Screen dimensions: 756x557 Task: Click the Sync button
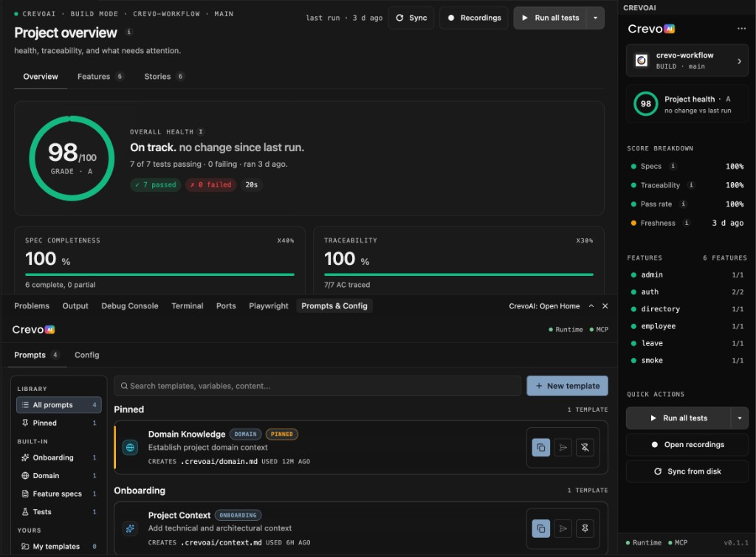411,18
